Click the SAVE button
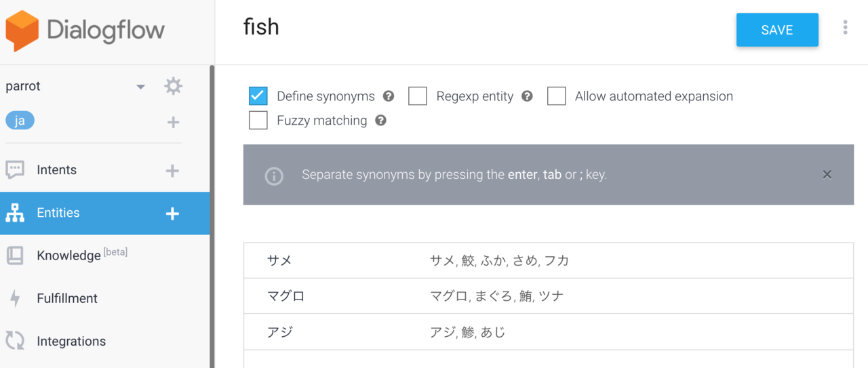The height and width of the screenshot is (368, 868). click(777, 30)
